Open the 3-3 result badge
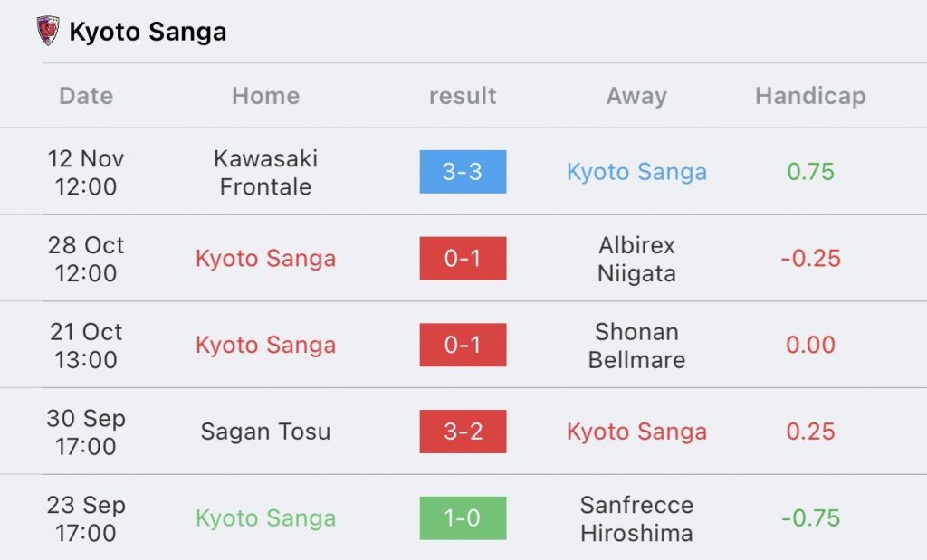 coord(463,172)
